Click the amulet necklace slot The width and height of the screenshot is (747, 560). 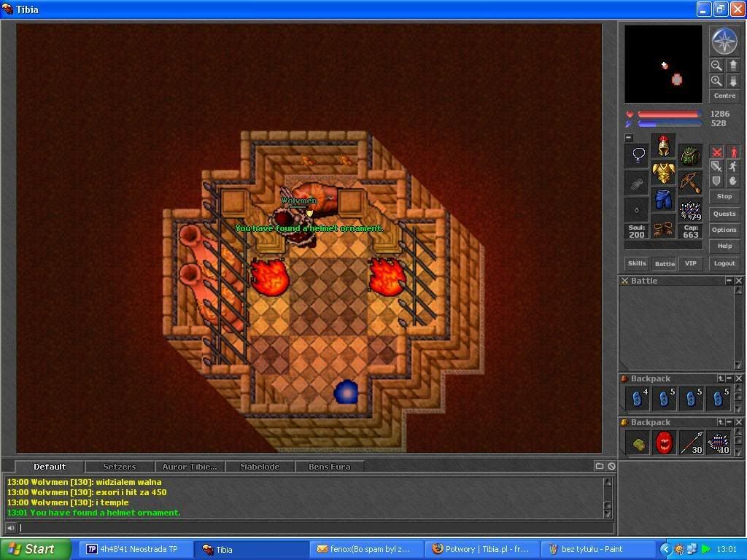[637, 156]
